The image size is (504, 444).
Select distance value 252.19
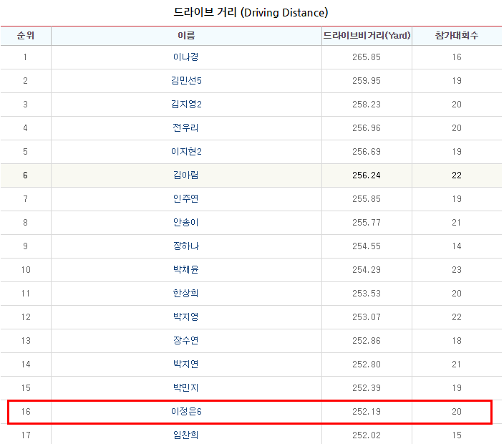coord(367,412)
